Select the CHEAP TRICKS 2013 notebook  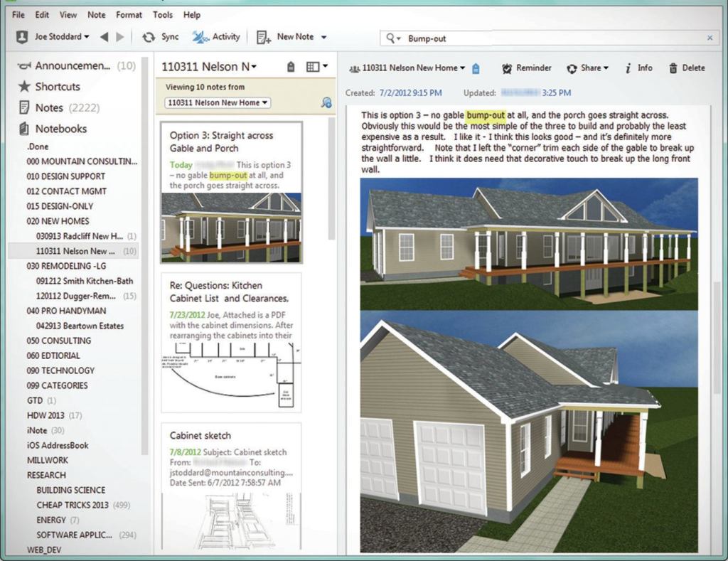pyautogui.click(x=73, y=505)
